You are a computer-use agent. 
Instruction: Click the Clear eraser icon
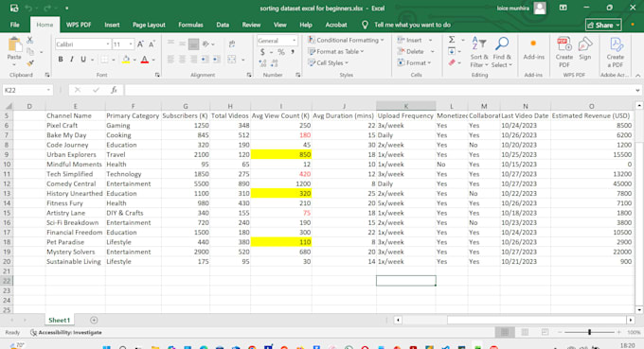coord(452,62)
